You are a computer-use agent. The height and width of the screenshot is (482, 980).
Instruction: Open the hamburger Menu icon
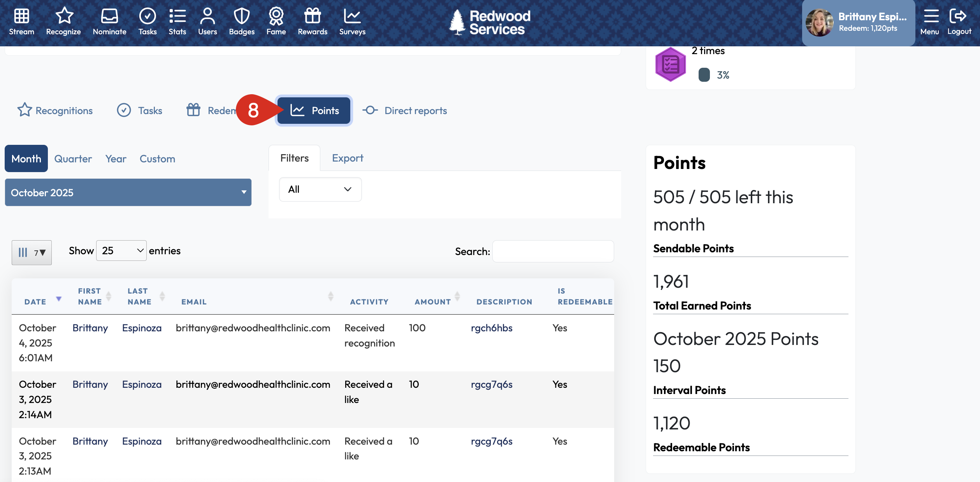point(931,16)
